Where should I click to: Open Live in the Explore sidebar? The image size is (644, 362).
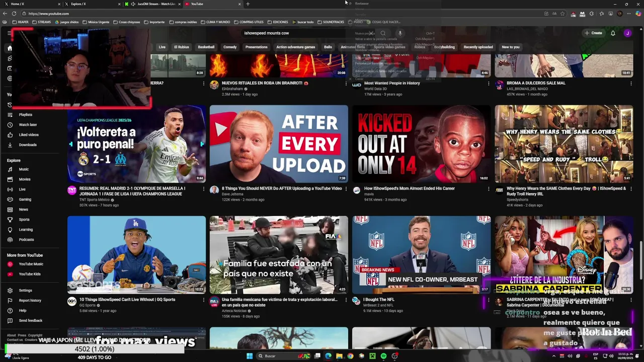coord(22,190)
